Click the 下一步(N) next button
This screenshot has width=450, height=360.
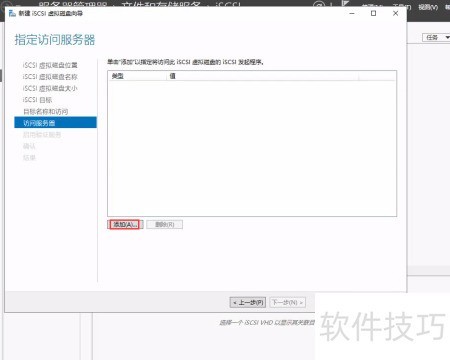coord(287,303)
